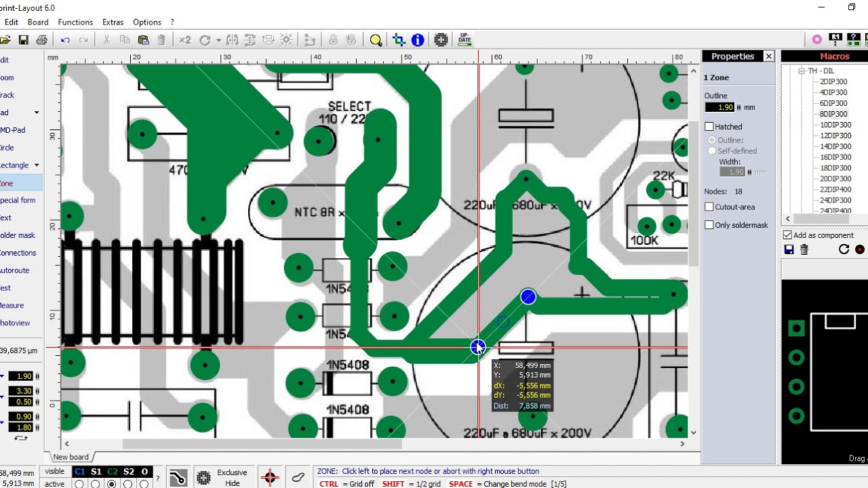This screenshot has height=488, width=868.
Task: Select the 14DIP300 macro
Action: tap(835, 146)
